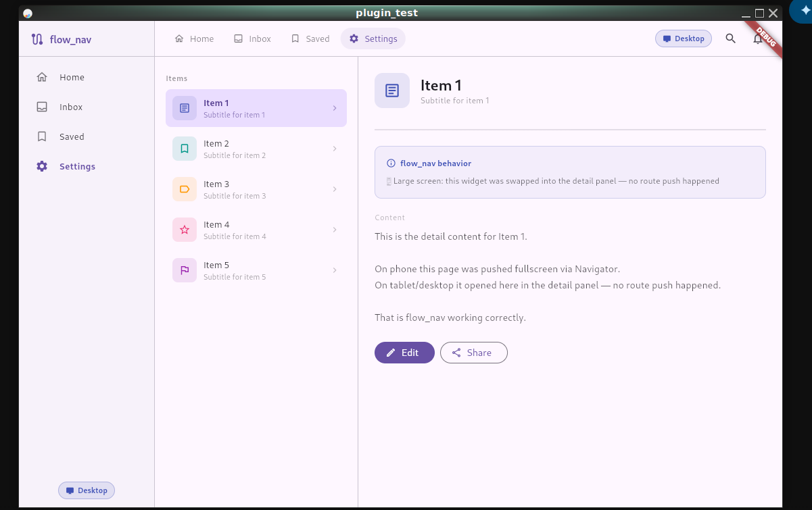Click the Saved bookmark icon in sidebar

click(x=42, y=136)
